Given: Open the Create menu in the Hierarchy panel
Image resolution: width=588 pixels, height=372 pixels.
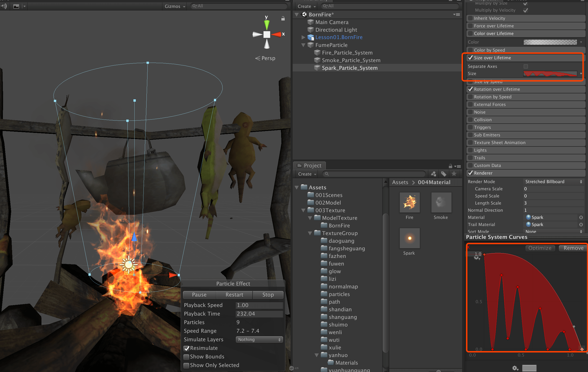Looking at the screenshot, I should (306, 6).
